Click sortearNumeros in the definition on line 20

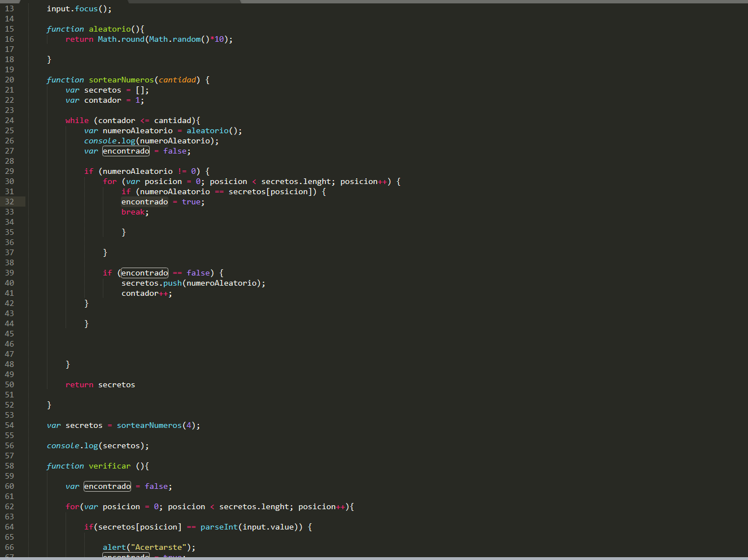(x=121, y=80)
